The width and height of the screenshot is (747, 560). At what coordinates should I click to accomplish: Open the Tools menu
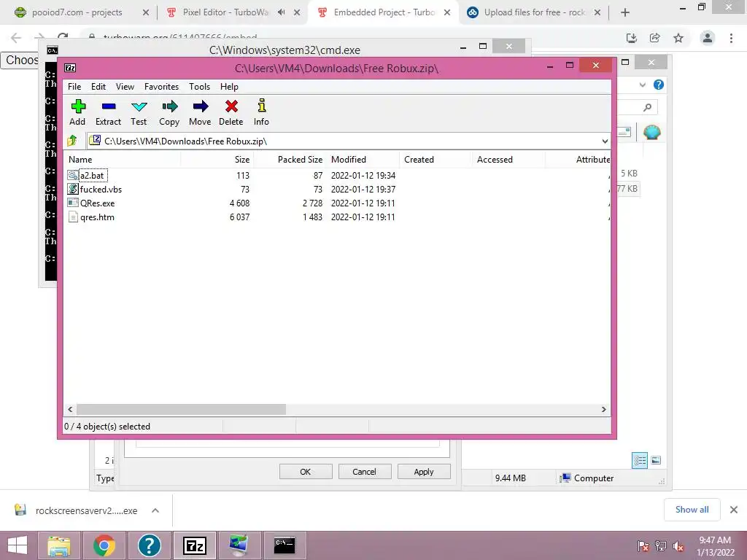pos(199,87)
